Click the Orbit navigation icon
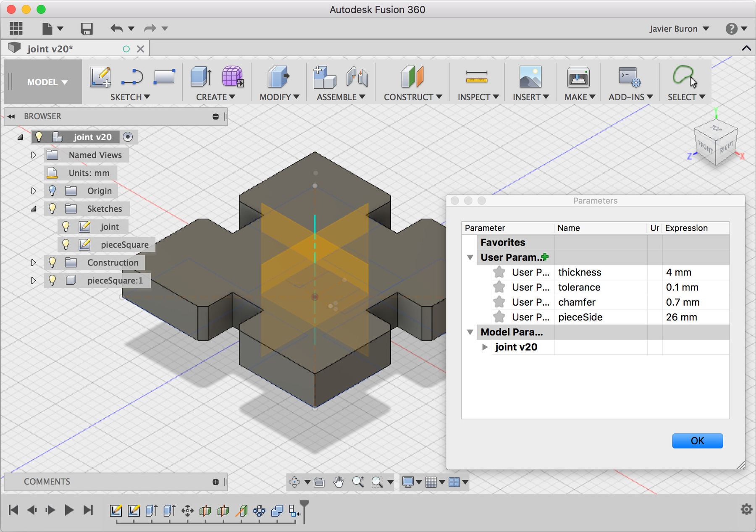The width and height of the screenshot is (756, 532). pos(295,482)
